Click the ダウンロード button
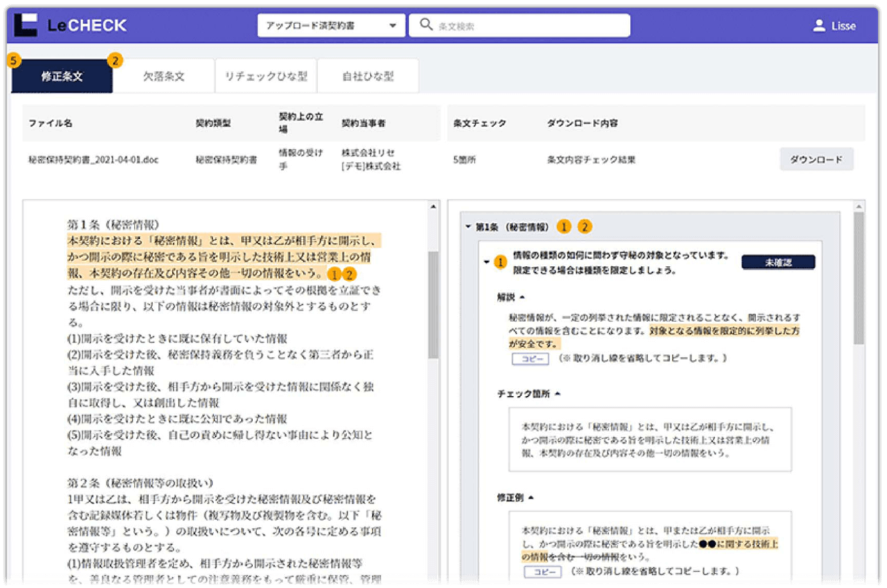Image resolution: width=887 pixels, height=588 pixels. tap(816, 159)
